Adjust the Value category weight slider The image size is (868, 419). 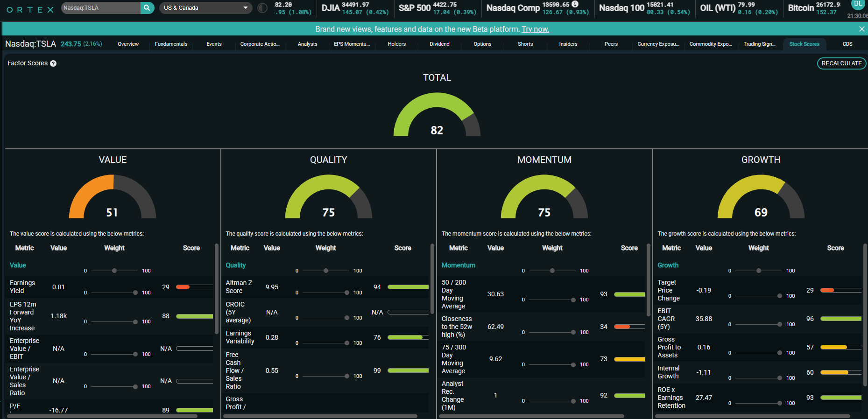[114, 271]
